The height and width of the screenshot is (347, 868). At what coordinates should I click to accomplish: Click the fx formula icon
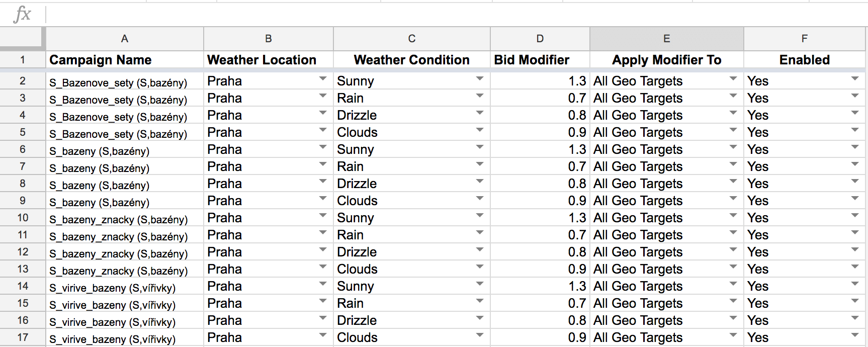pos(23,14)
